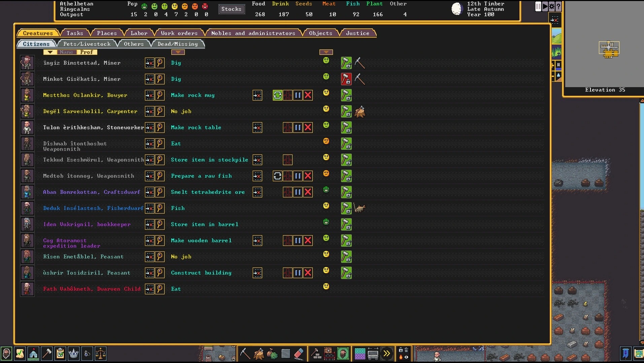Image resolution: width=644 pixels, height=363 pixels.
Task: Select the gather plants tool
Action: [x=272, y=354]
